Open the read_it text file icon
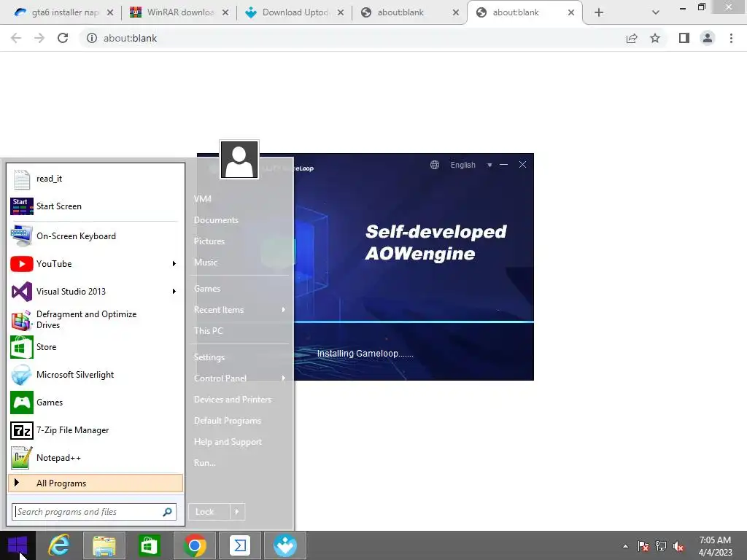747x560 pixels. tap(21, 179)
